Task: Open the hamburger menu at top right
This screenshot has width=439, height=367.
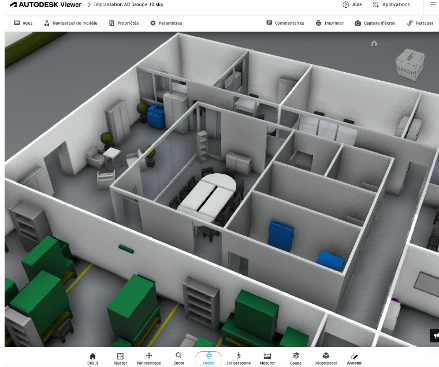Action: [433, 4]
